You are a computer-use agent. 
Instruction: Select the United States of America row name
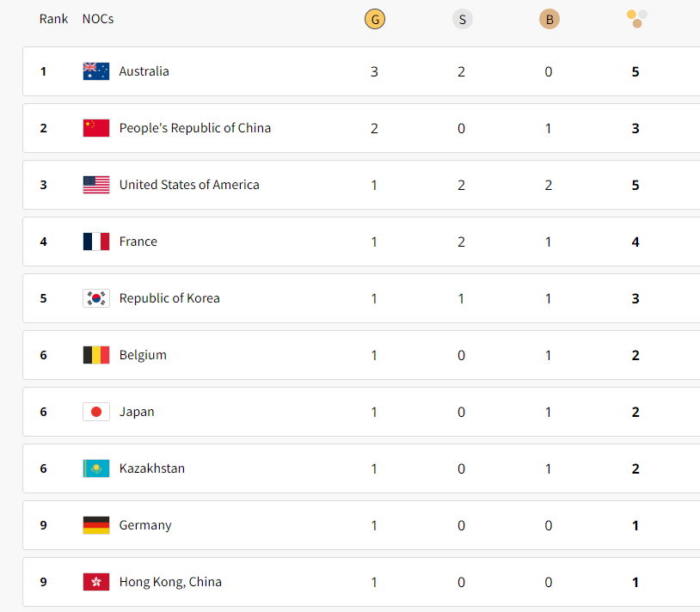click(x=189, y=185)
